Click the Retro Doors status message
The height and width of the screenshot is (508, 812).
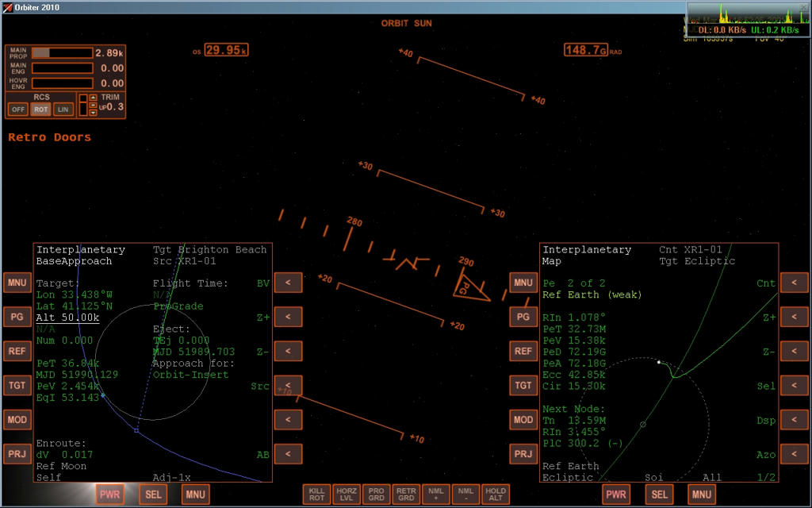coord(49,137)
